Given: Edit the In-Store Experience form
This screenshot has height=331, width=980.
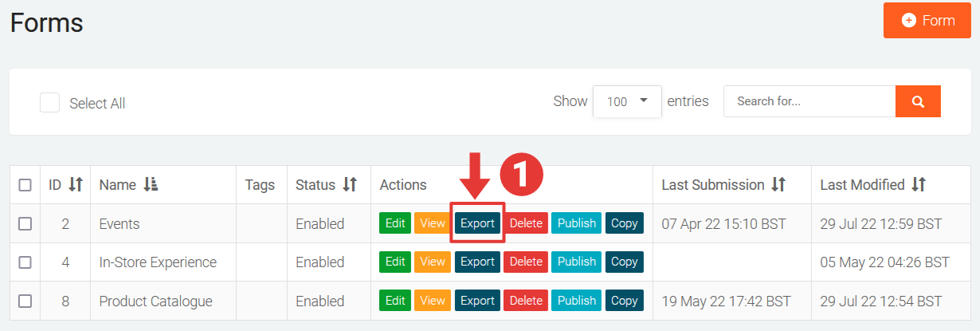Looking at the screenshot, I should pos(395,262).
